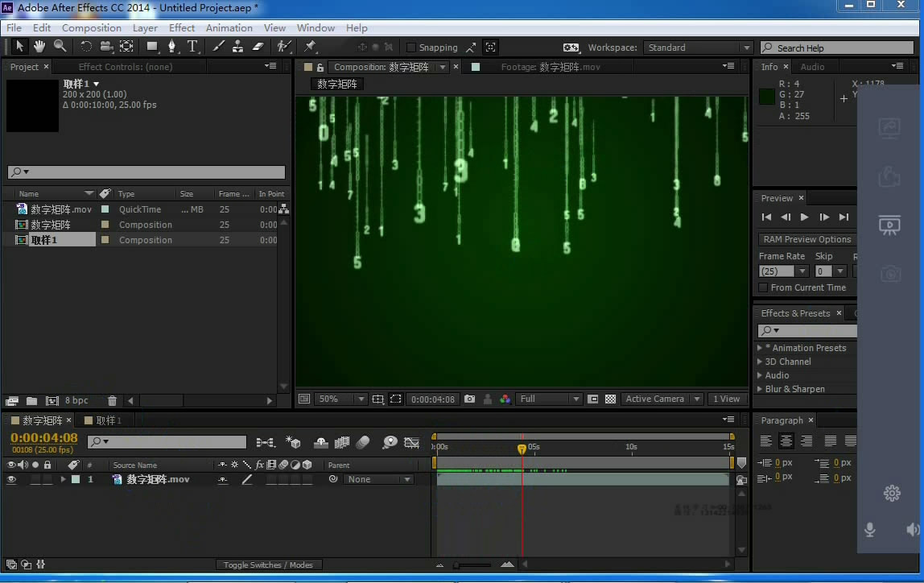Open the Graph Editor in timeline

click(x=411, y=443)
